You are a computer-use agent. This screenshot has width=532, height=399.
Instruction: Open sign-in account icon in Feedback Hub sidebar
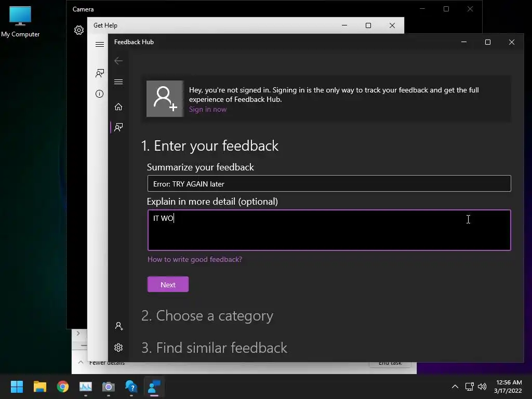tap(119, 326)
